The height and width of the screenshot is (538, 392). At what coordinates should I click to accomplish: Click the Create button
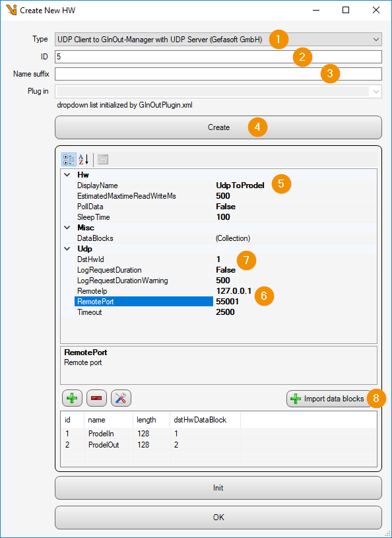[218, 127]
